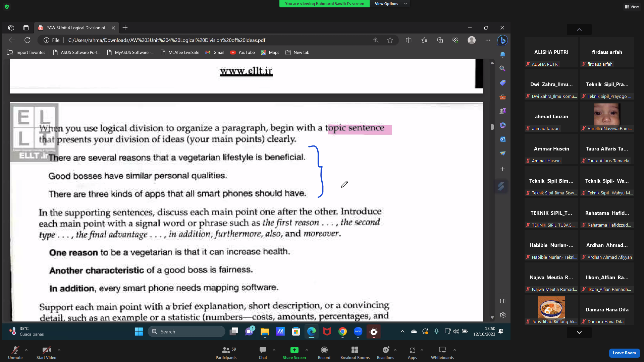
Task: Click the Edge address bar URL
Action: (x=167, y=40)
